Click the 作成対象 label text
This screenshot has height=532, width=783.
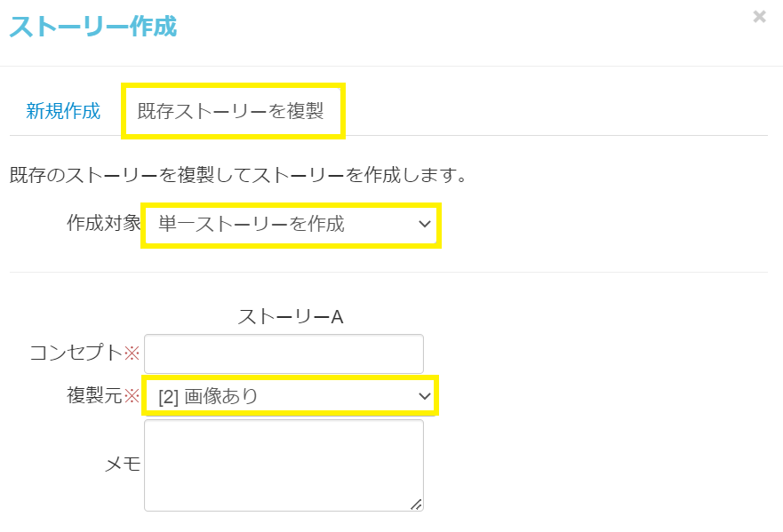click(104, 224)
